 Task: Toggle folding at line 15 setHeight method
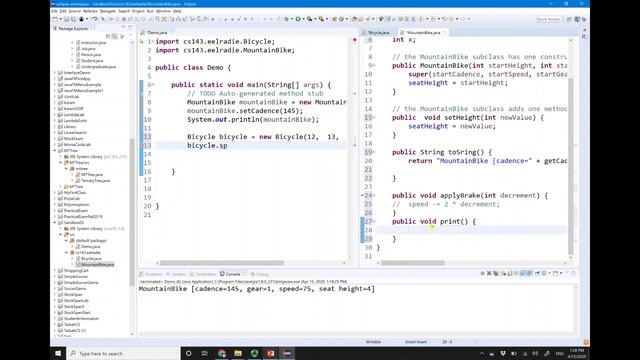[374, 118]
